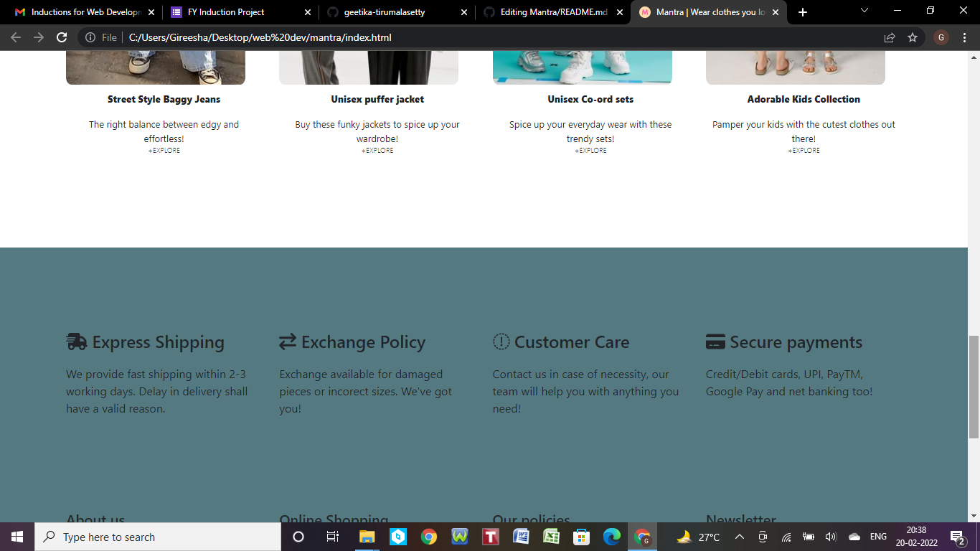Open +EXPLORE under Street Style Baggy Jeans
980x551 pixels.
click(164, 150)
